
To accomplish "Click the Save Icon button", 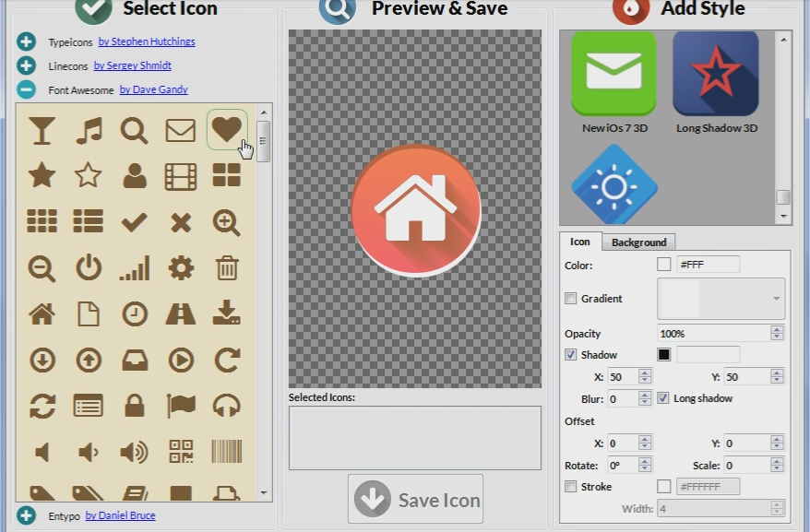I will pyautogui.click(x=415, y=499).
